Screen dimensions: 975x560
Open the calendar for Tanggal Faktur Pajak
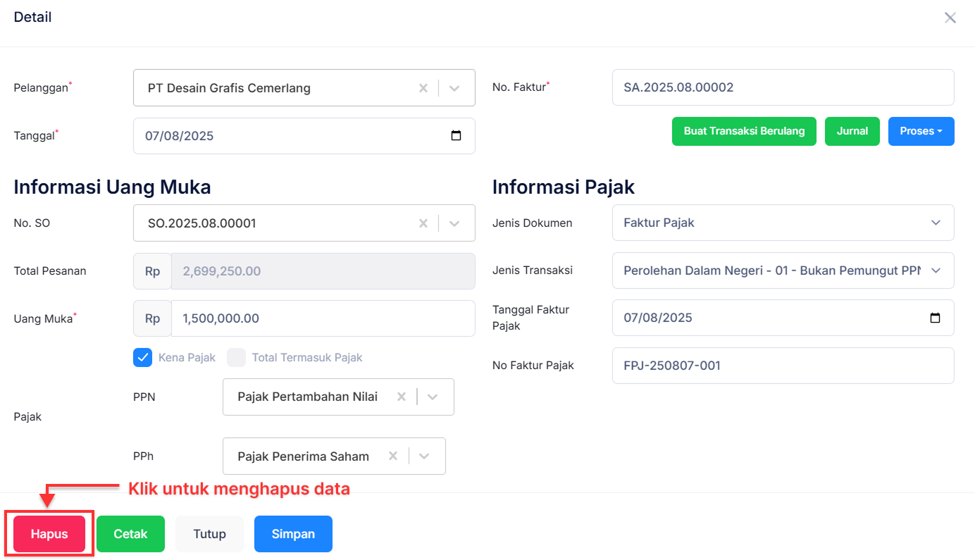pyautogui.click(x=935, y=318)
